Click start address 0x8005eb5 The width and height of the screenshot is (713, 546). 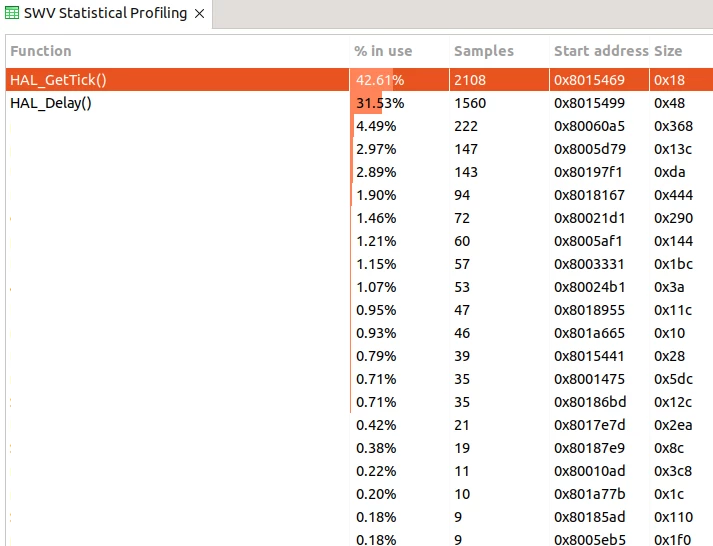pos(590,540)
